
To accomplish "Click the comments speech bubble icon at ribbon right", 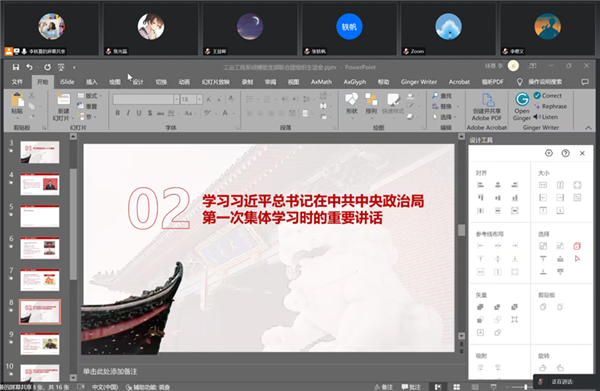I will click(x=585, y=82).
